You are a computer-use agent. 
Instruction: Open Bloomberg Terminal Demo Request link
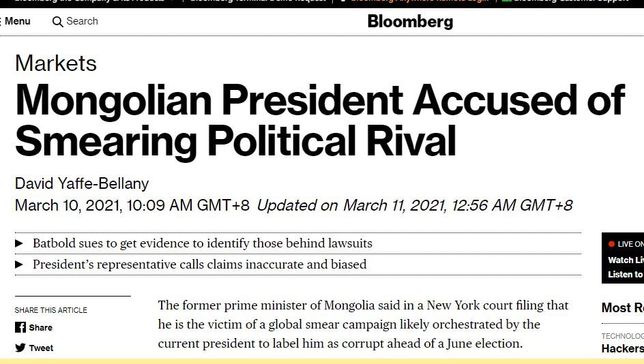pyautogui.click(x=258, y=1)
